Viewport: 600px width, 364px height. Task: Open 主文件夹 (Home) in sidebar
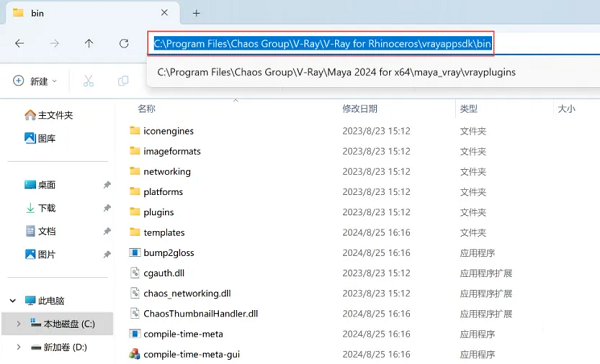pyautogui.click(x=49, y=115)
